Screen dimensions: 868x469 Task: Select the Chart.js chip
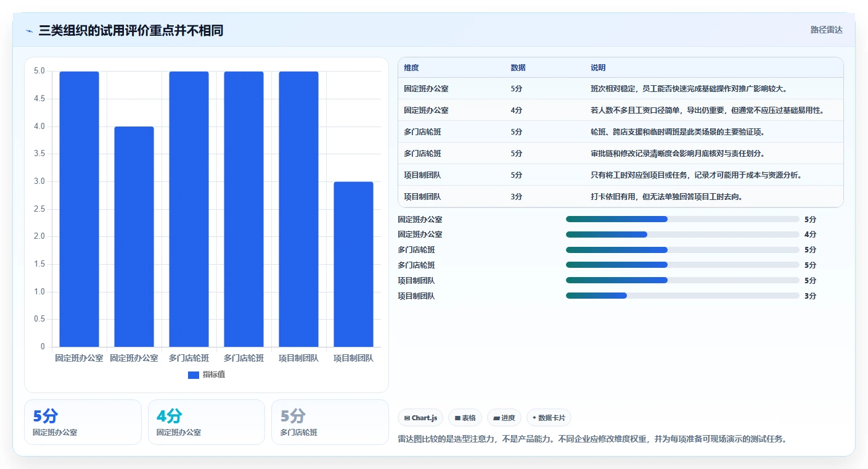[x=420, y=418]
